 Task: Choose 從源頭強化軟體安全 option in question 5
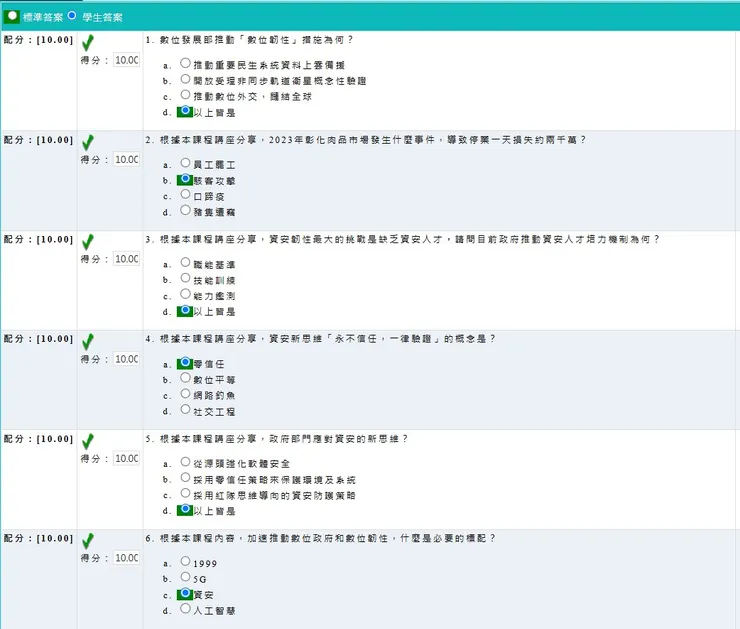coord(185,461)
